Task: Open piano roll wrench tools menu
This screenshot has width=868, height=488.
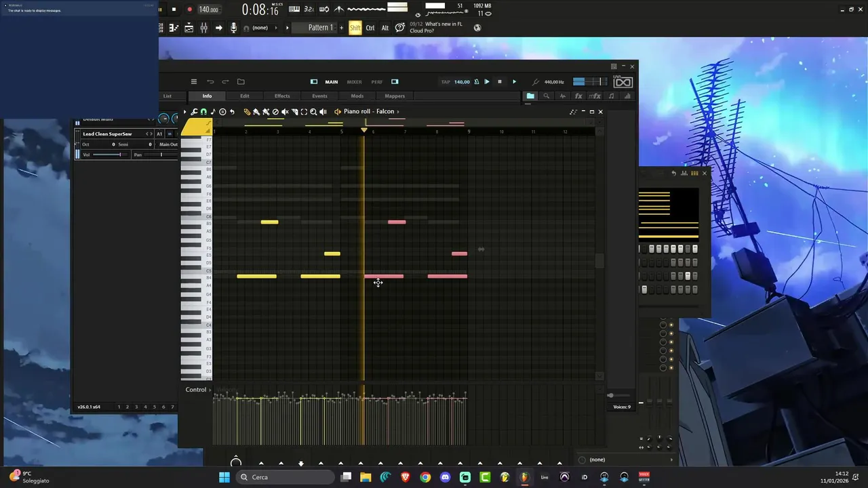Action: point(194,112)
